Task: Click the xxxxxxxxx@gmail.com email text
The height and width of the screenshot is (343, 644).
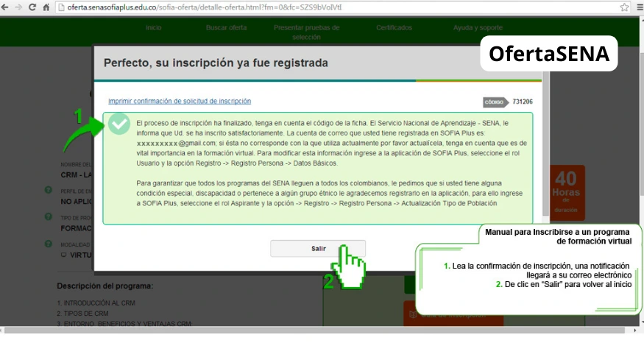Action: coord(176,143)
